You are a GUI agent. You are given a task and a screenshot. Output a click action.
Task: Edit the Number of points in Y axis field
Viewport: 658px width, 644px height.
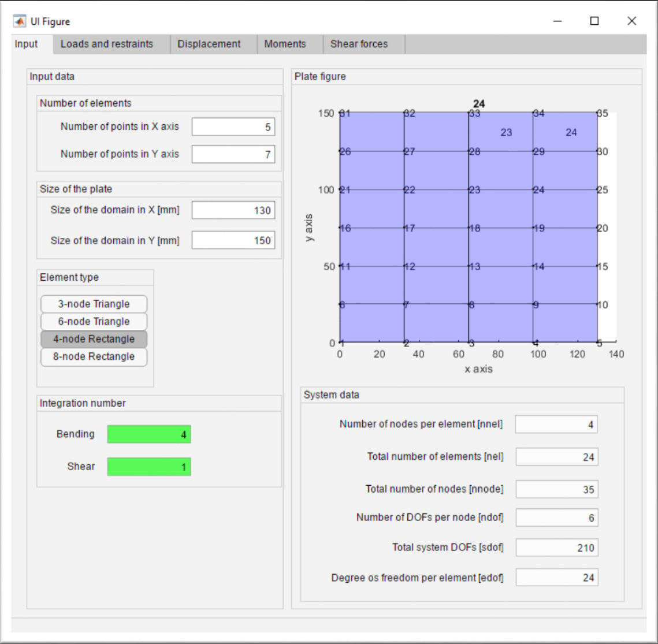coord(233,154)
